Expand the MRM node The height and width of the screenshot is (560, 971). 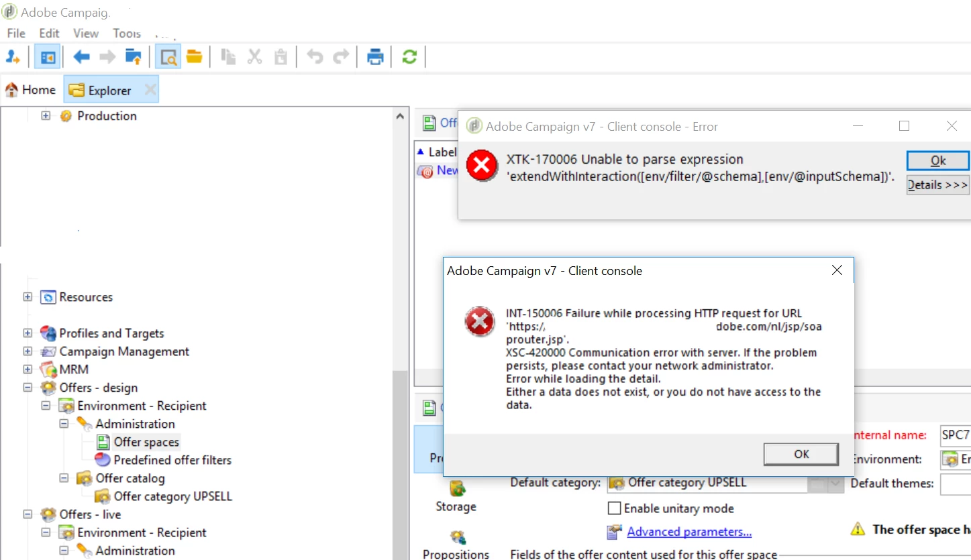click(x=28, y=369)
